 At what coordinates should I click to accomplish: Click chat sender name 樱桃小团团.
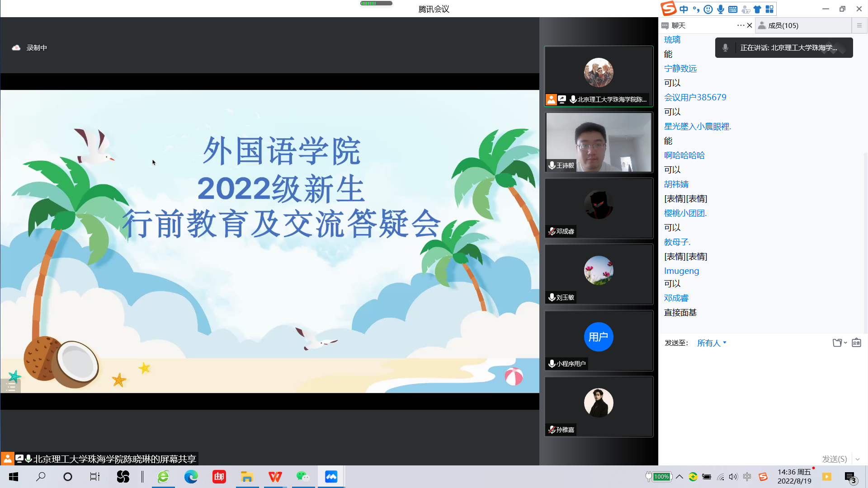pyautogui.click(x=685, y=213)
